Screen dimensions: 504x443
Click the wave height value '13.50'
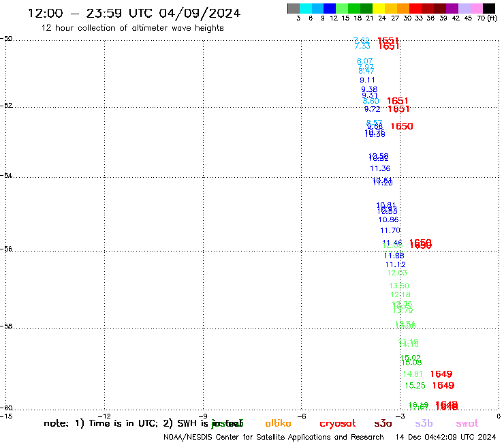[x=399, y=286]
